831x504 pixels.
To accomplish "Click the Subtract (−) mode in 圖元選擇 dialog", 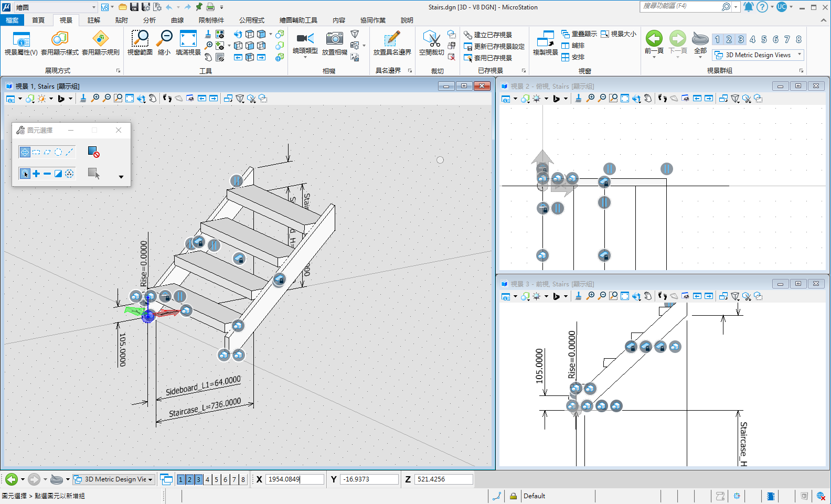I will point(47,174).
